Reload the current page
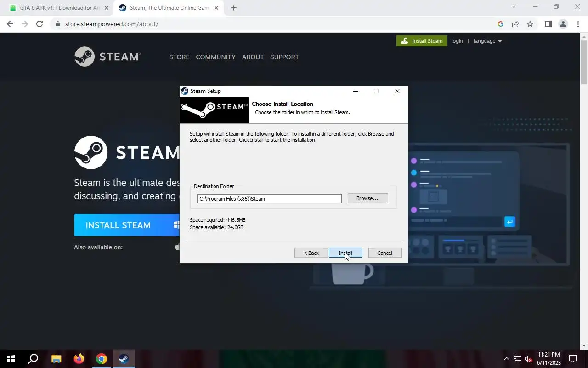This screenshot has height=368, width=588. point(40,24)
